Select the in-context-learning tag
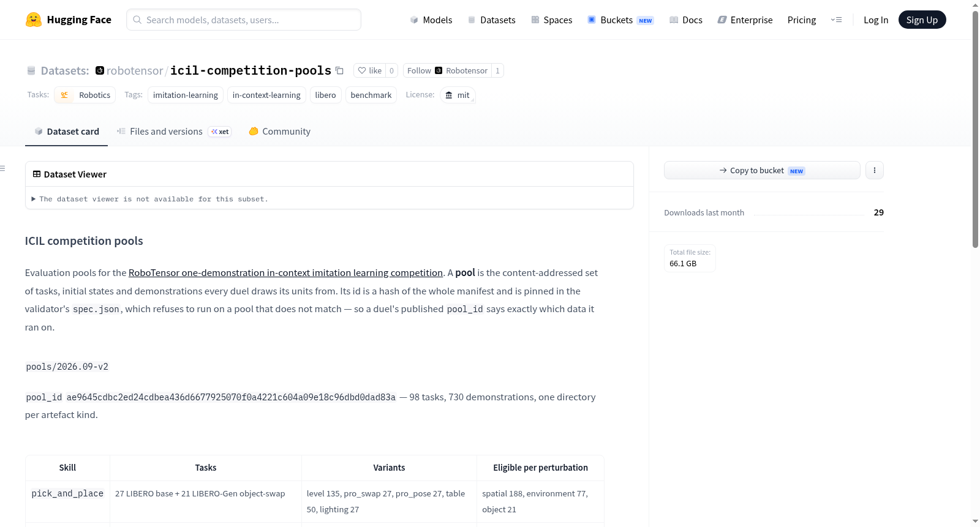This screenshot has height=527, width=980. pyautogui.click(x=266, y=95)
